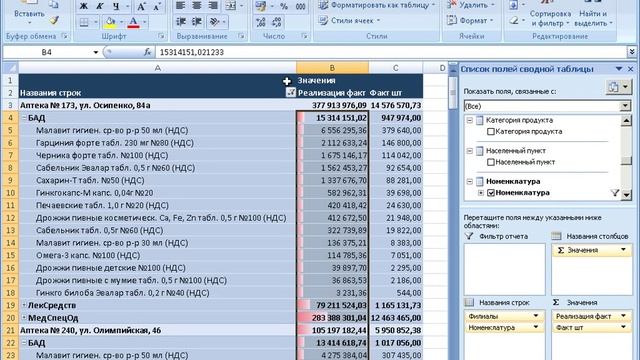Apply the red font color A
This screenshot has width=640, height=360.
pos(133,22)
